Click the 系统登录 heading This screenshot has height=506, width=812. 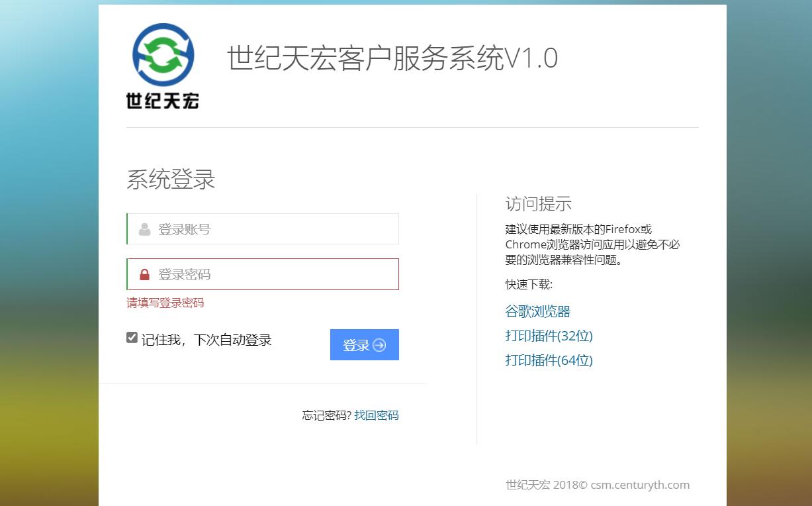click(x=171, y=180)
